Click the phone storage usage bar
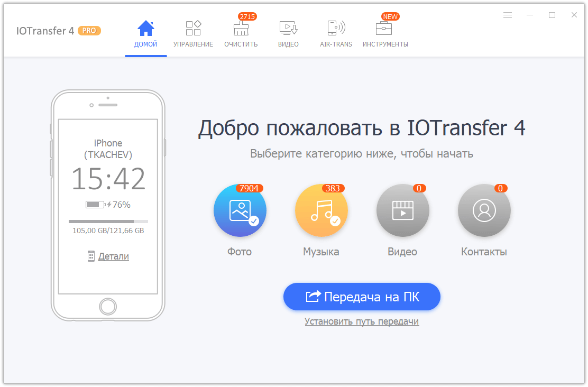 pos(108,222)
